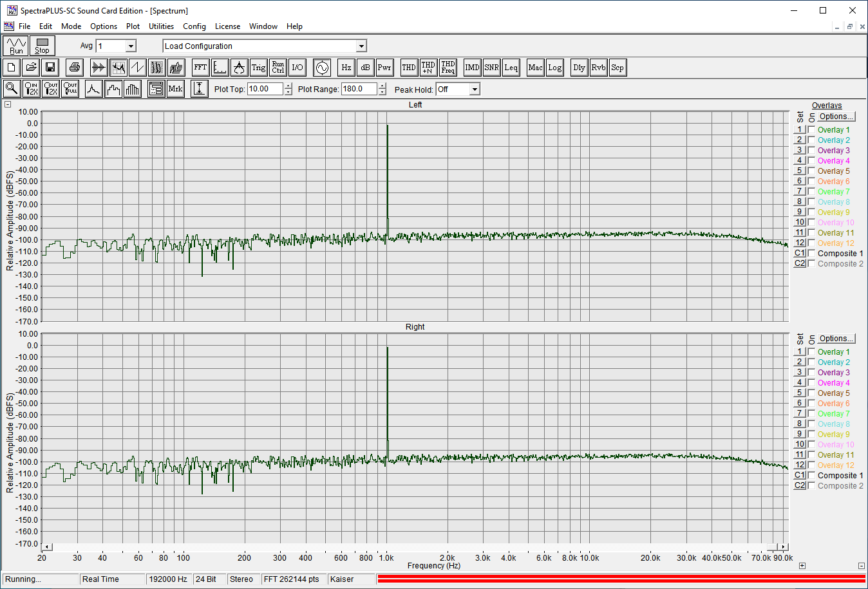Click the Zoom Out Full icon
868x589 pixels.
[x=70, y=89]
